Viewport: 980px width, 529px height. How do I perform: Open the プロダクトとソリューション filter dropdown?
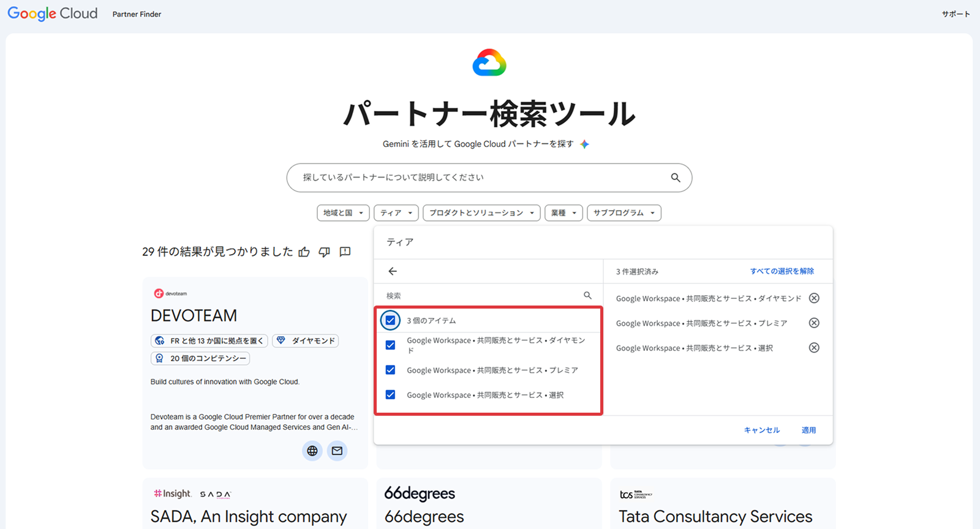click(481, 212)
